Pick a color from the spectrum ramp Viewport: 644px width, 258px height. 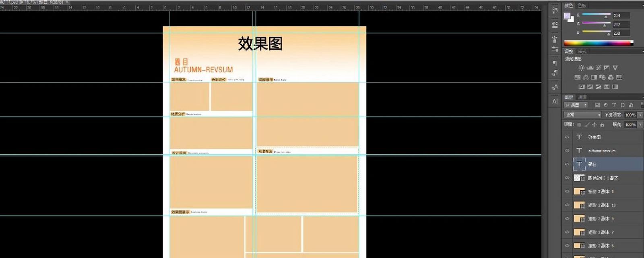click(x=599, y=43)
